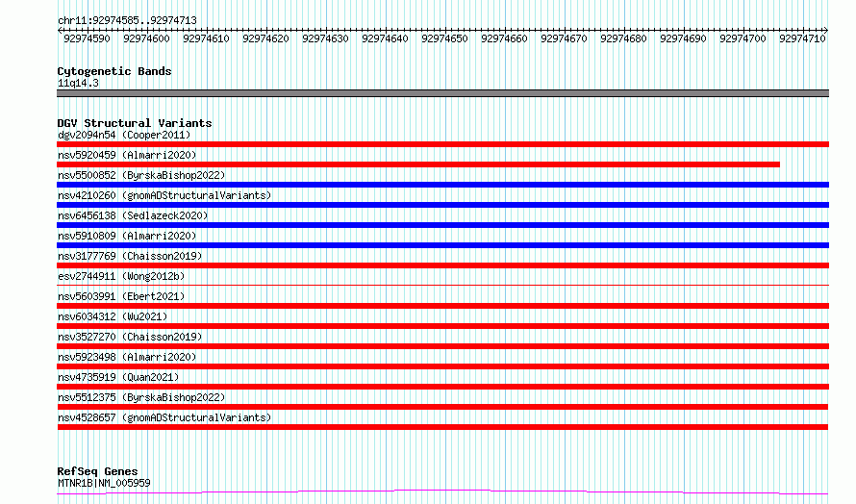Viewport: 856px width, 504px height.
Task: Select the blue bar of nsv5500852
Action: [x=442, y=185]
